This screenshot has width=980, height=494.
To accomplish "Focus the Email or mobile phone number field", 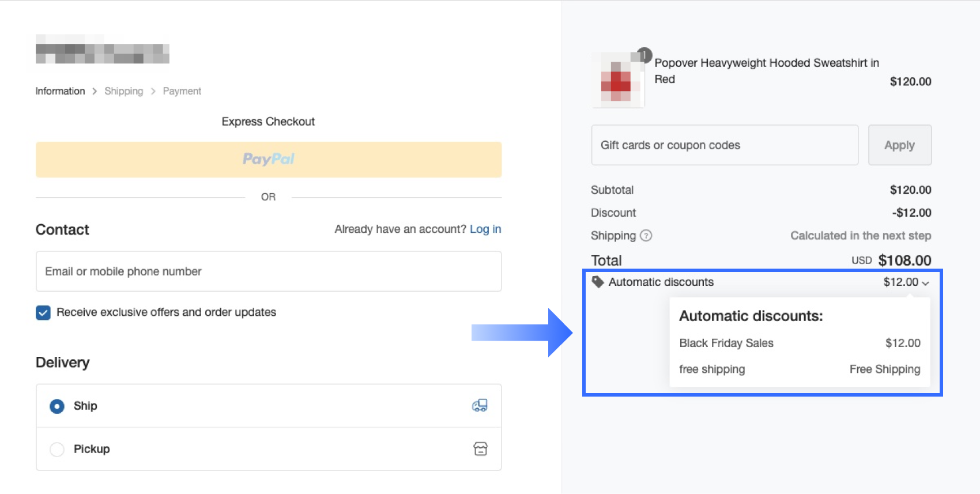I will 269,271.
